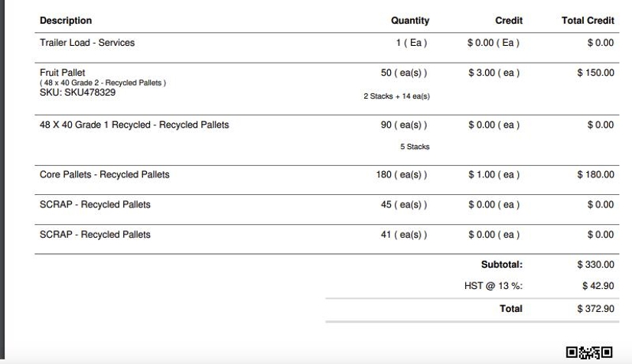The image size is (632, 364).
Task: Click the SCRAP row with 45 ea(s)
Action: coord(327,210)
